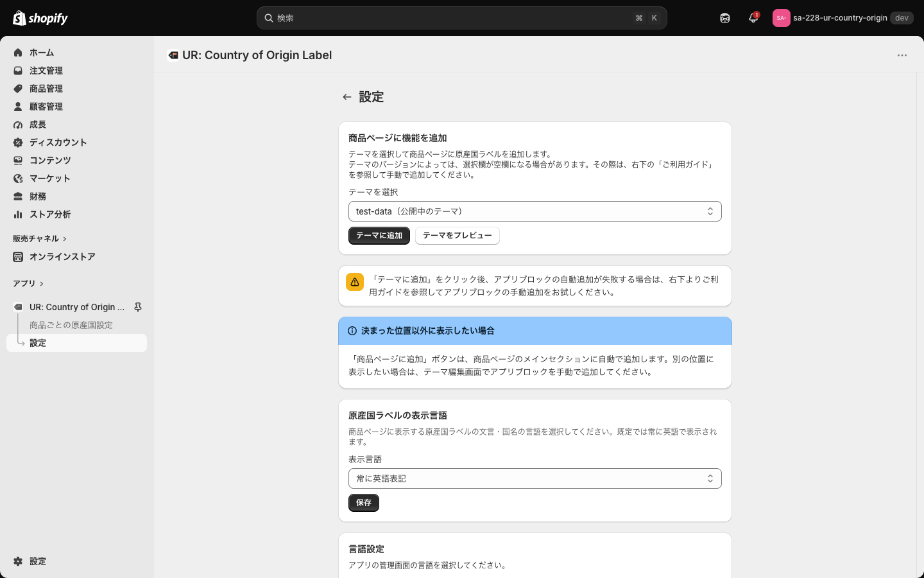Viewport: 924px width, 578px height.
Task: Click the Shopify logo
Action: tap(40, 18)
